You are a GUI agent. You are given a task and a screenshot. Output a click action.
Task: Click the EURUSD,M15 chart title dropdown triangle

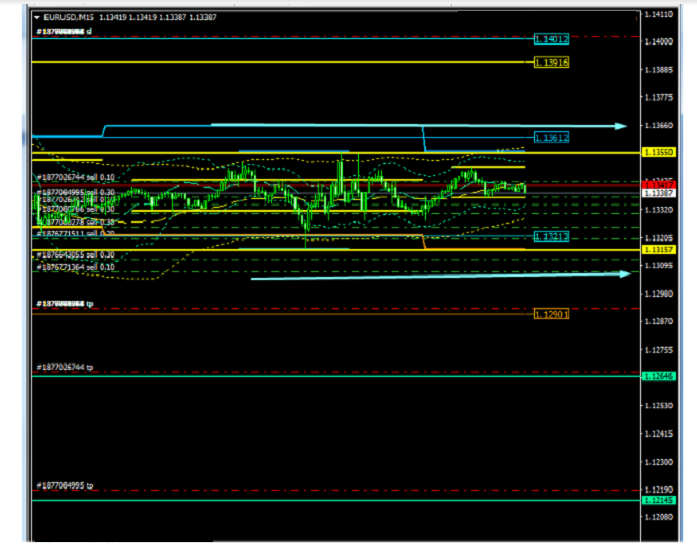click(x=37, y=17)
